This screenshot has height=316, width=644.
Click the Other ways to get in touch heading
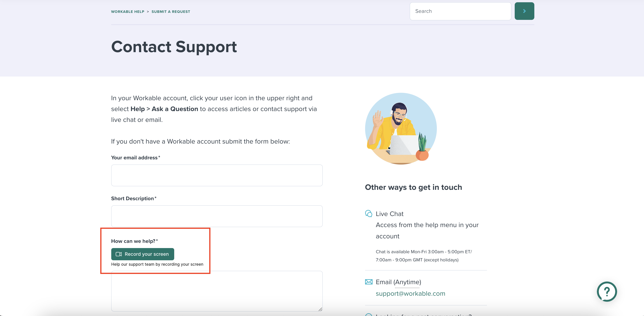coord(413,187)
